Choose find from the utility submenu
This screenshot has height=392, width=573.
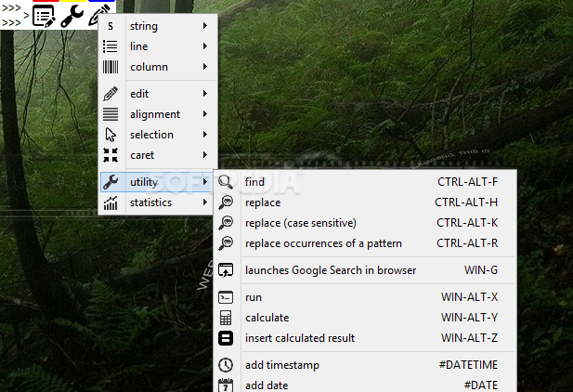tap(365, 182)
